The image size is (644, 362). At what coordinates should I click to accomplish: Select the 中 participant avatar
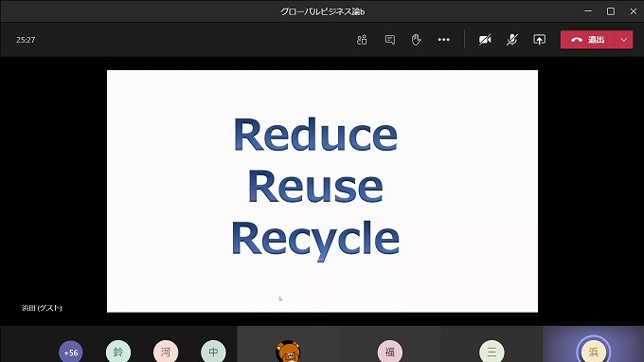coord(213,353)
